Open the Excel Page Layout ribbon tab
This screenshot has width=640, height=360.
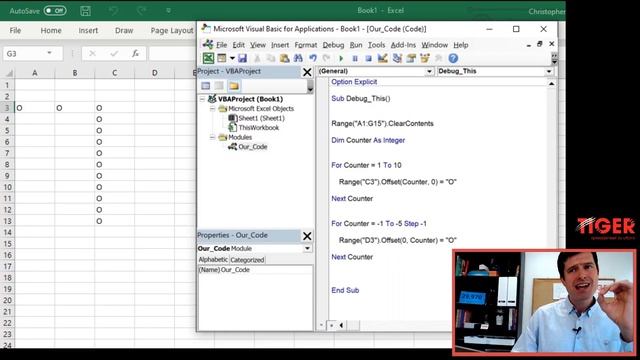(x=172, y=31)
